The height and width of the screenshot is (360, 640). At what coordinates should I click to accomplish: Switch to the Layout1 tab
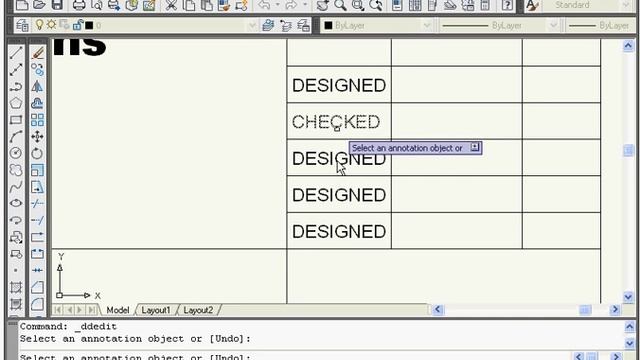pyautogui.click(x=156, y=310)
